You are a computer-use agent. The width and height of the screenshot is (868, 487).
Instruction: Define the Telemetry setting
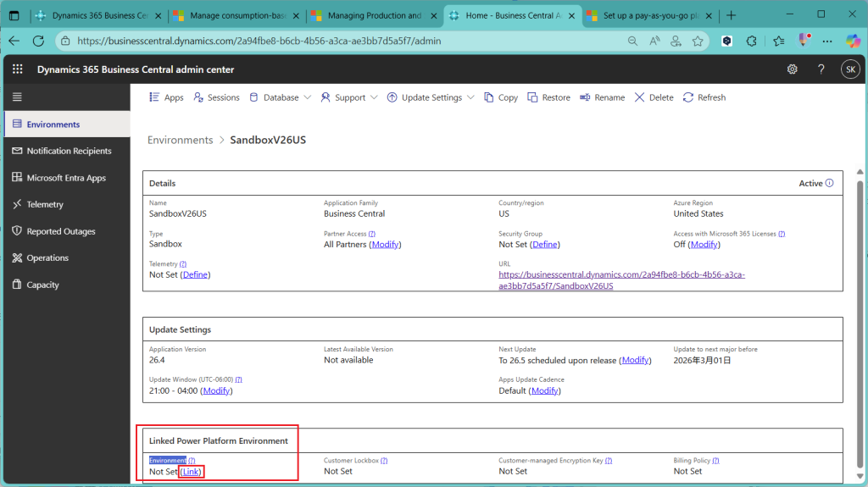pyautogui.click(x=196, y=274)
